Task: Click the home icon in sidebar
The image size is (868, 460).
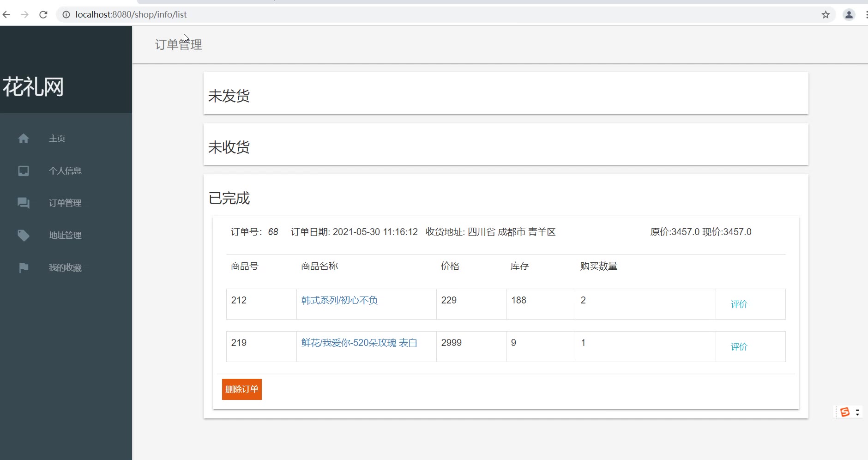Action: (x=24, y=139)
